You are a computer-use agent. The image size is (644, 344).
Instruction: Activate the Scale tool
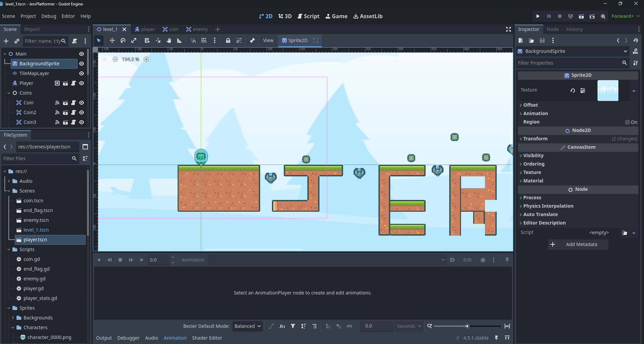[x=134, y=40]
